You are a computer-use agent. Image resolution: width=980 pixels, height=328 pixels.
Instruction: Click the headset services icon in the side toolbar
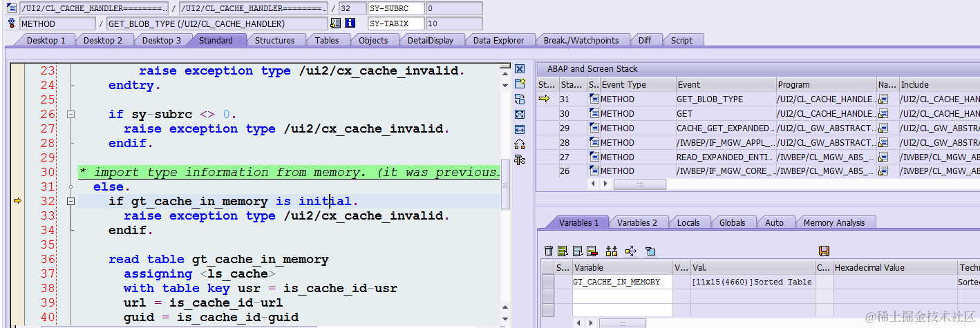[x=520, y=144]
